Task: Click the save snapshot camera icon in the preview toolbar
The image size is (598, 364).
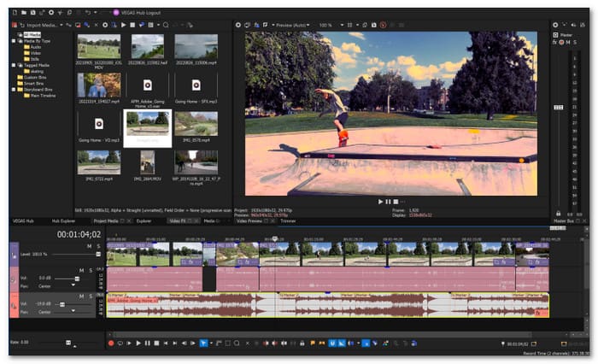Action: click(x=374, y=25)
